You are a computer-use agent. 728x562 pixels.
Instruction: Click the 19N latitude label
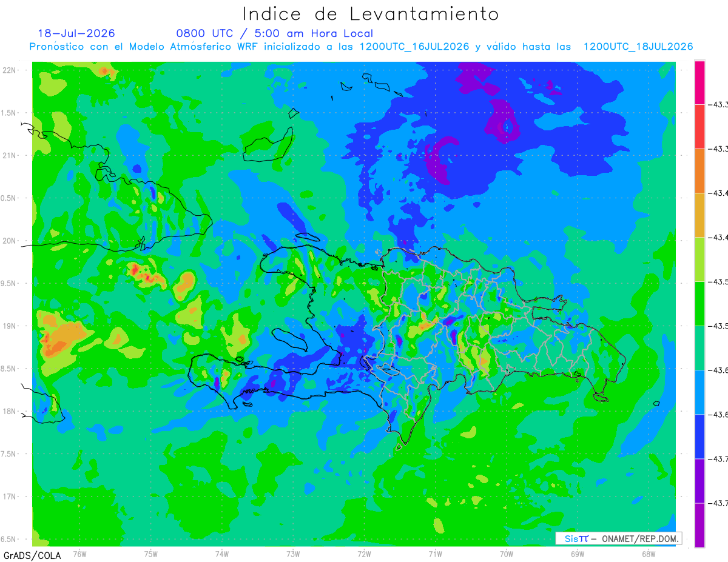click(10, 326)
